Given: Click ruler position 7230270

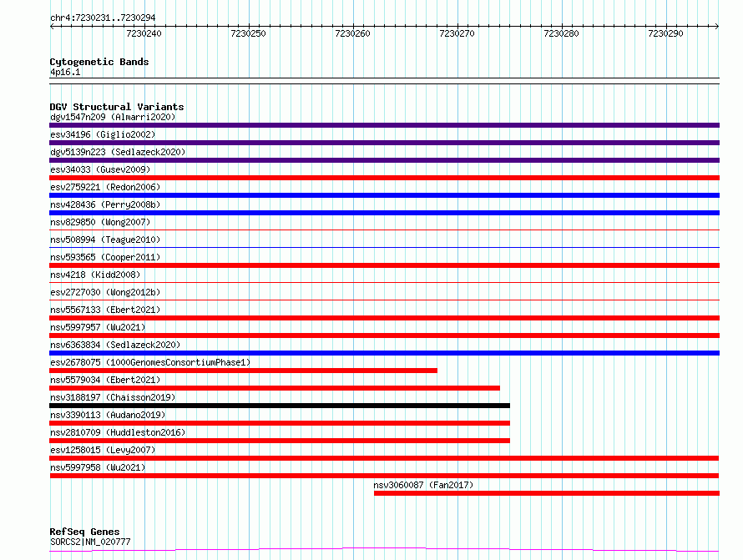Looking at the screenshot, I should point(457,33).
